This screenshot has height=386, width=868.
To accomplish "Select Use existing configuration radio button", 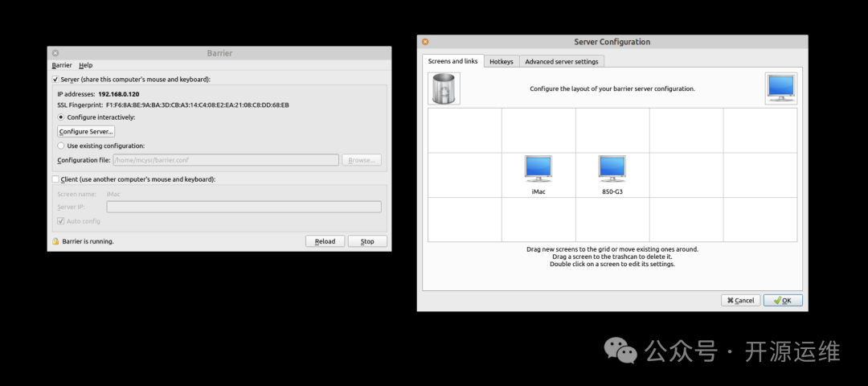I will 61,146.
